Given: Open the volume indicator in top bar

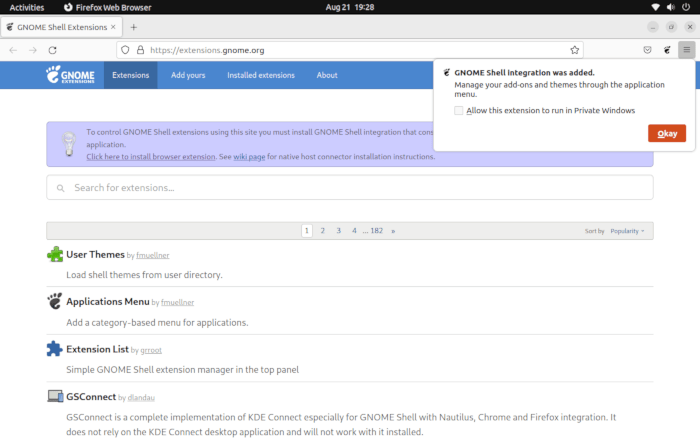Looking at the screenshot, I should [x=671, y=7].
